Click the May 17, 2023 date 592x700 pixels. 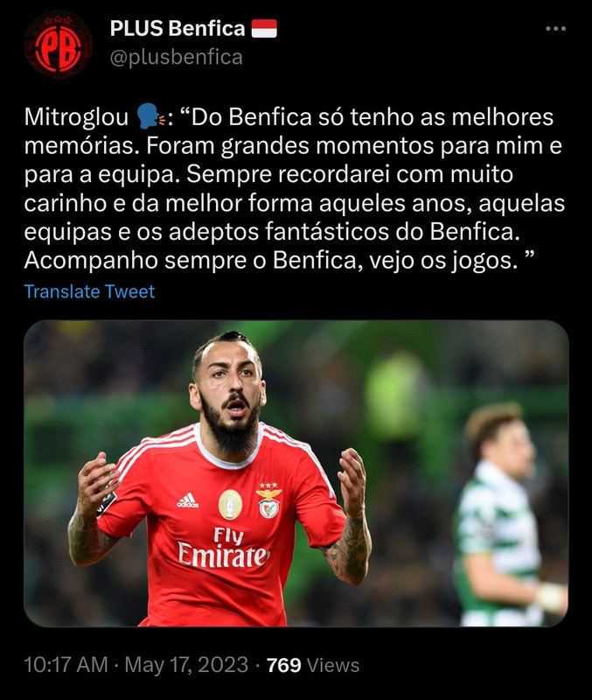pos(186,665)
